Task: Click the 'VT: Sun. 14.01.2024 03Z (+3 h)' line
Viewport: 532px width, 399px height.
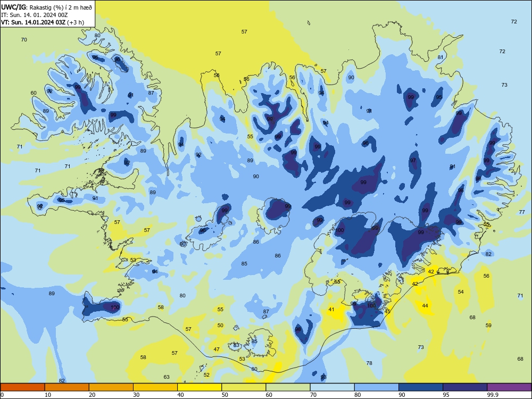Action: 43,22
